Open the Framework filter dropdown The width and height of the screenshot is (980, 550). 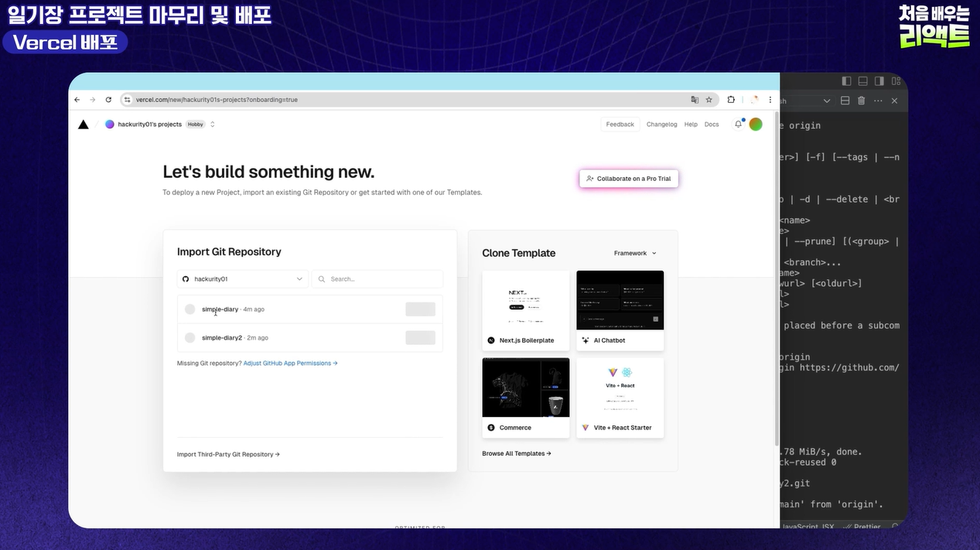[x=635, y=253]
